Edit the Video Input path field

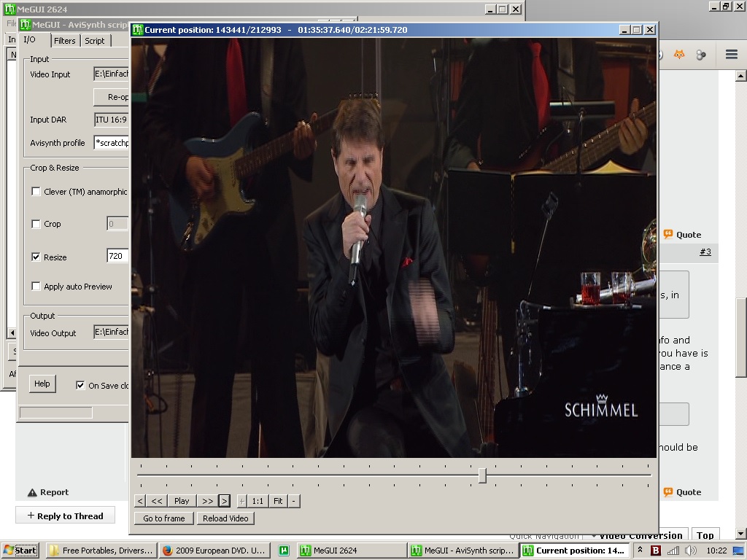click(x=112, y=74)
